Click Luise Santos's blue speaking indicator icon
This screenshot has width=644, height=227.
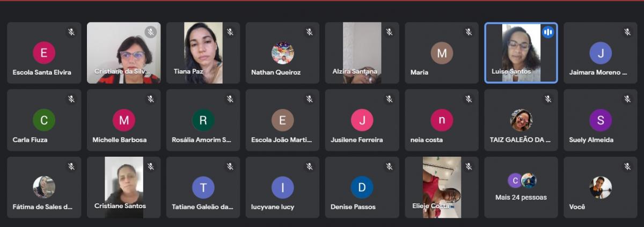(x=547, y=32)
